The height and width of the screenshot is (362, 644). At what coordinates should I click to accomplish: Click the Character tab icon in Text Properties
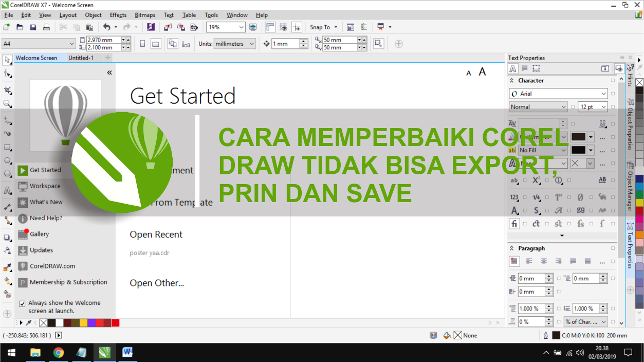pos(513,68)
